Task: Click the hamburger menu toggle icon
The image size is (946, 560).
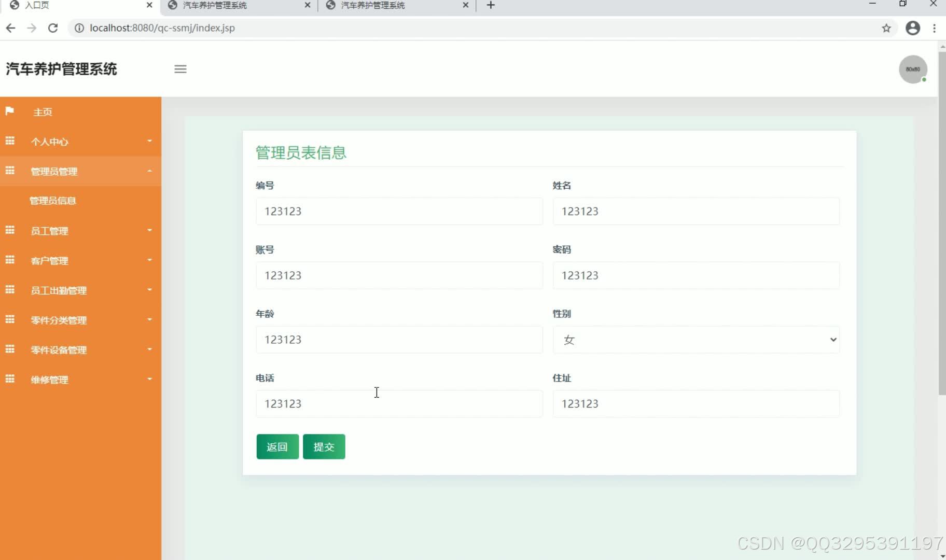Action: 180,69
